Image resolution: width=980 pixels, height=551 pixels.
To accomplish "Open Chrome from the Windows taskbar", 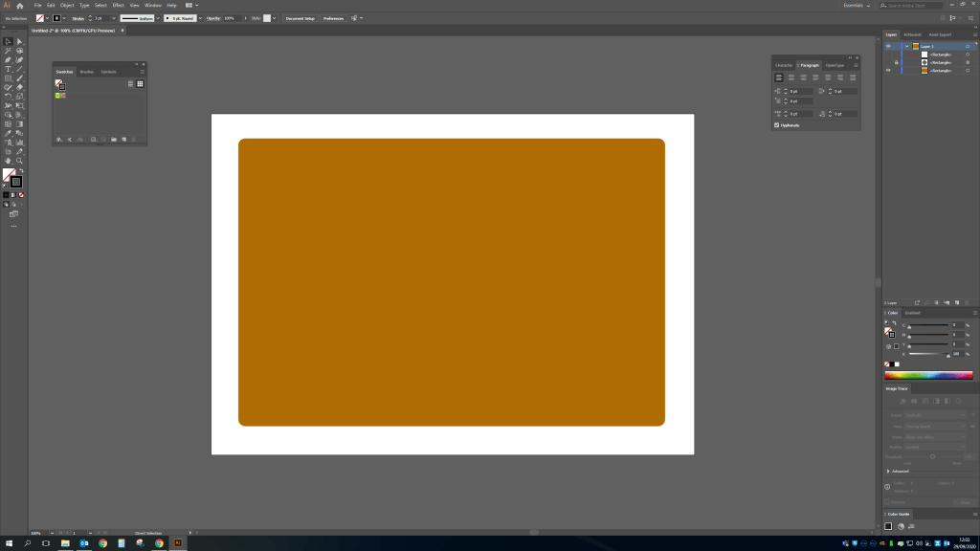I will (x=102, y=543).
